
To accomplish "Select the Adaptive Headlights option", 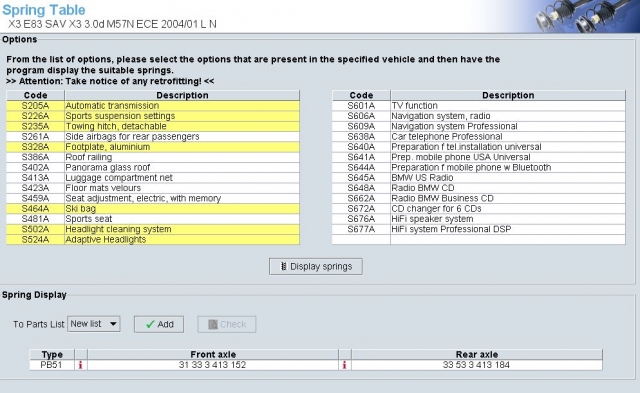I will point(153,240).
